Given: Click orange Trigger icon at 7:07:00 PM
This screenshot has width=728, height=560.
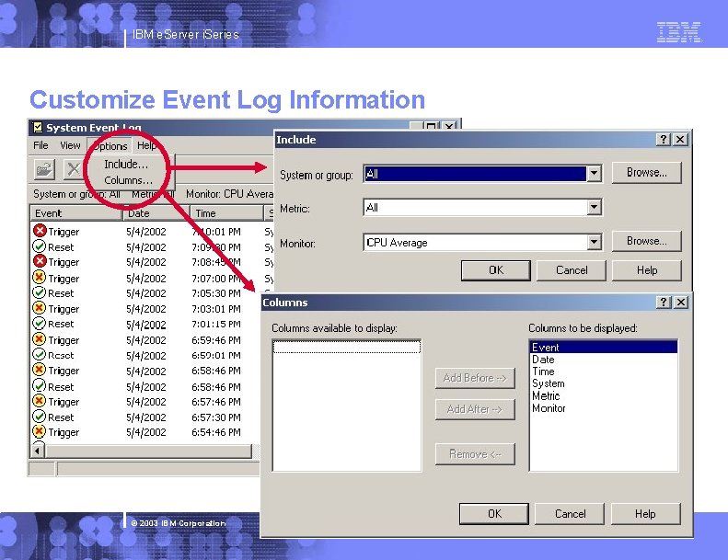Looking at the screenshot, I should [x=39, y=278].
